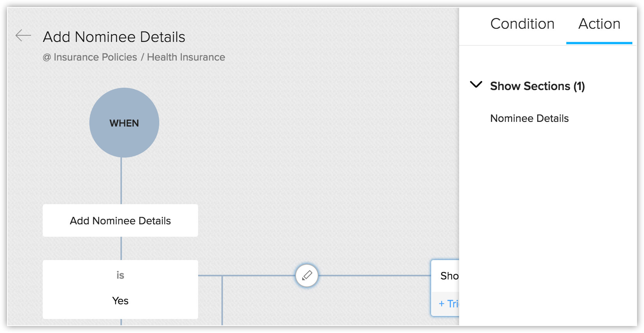Select Nominee Details section entry
The width and height of the screenshot is (644, 333).
point(529,118)
